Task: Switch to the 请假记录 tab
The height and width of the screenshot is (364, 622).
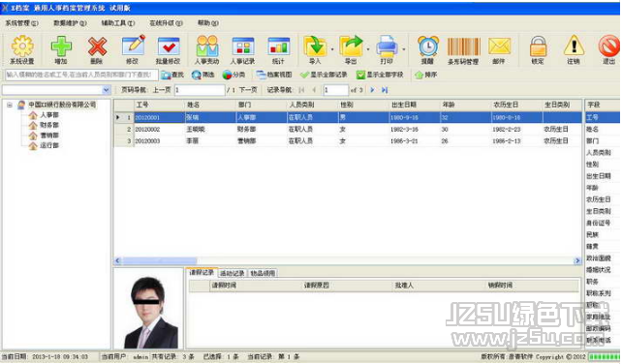Action: click(x=202, y=272)
